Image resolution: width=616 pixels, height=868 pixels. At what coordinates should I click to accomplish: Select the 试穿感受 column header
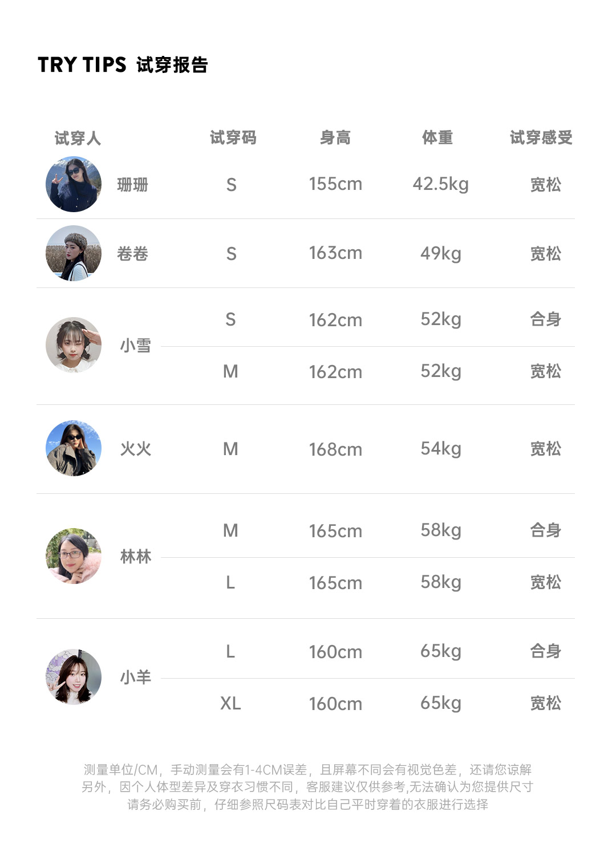[x=541, y=137]
